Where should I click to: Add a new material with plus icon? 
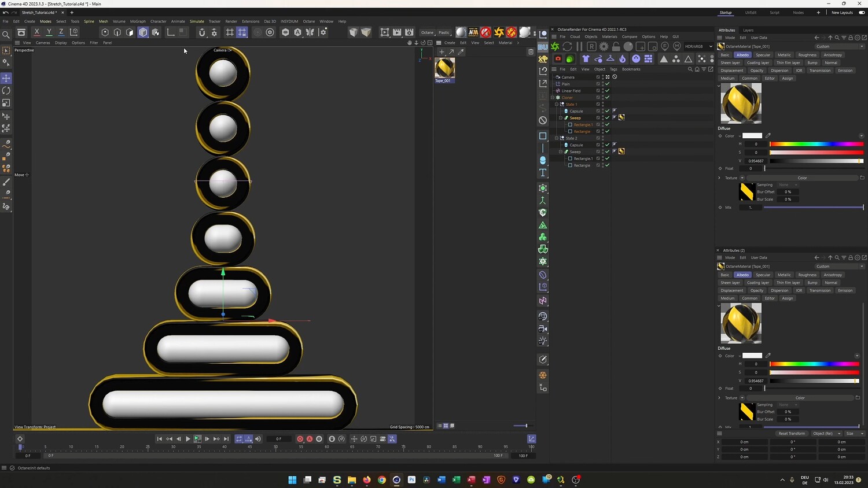coord(442,52)
